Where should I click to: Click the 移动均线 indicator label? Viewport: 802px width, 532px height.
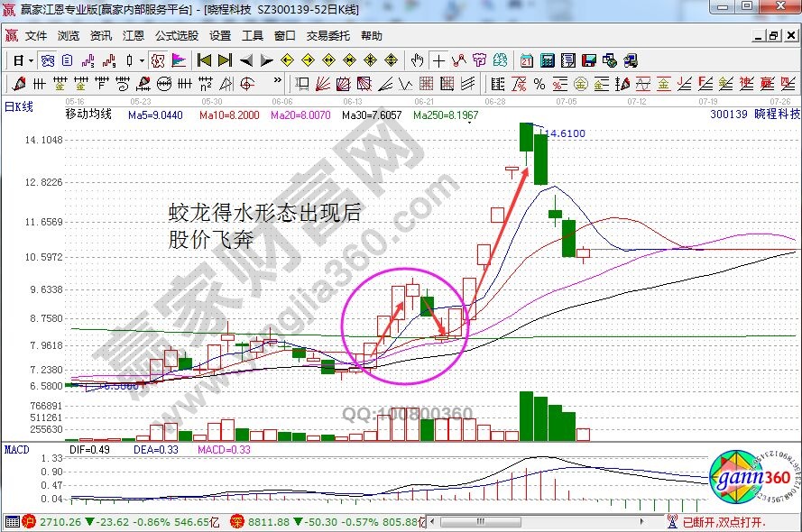[x=88, y=115]
